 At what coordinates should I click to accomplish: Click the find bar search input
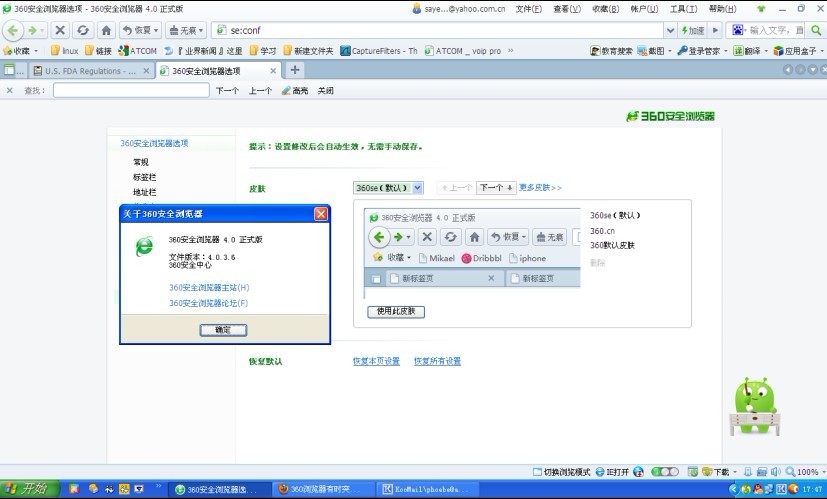coord(131,90)
